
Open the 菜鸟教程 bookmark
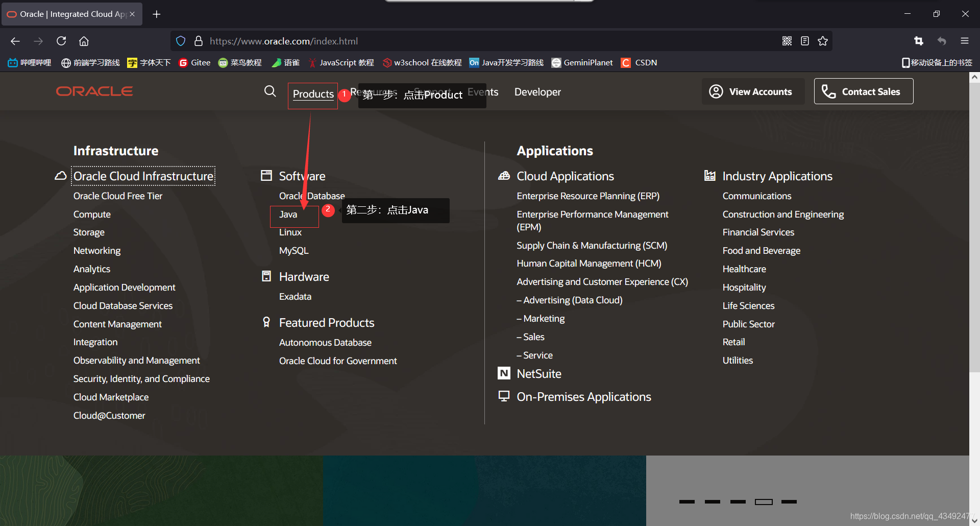pyautogui.click(x=240, y=63)
